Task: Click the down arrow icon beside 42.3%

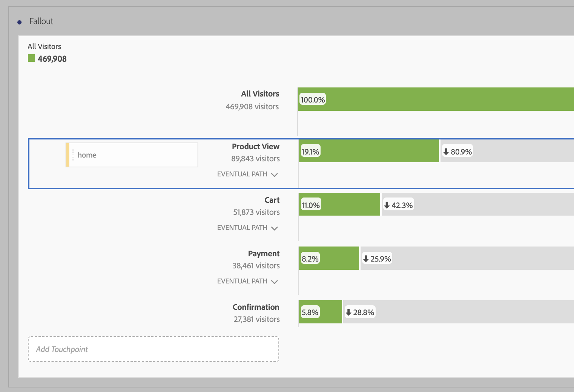Action: pos(387,205)
